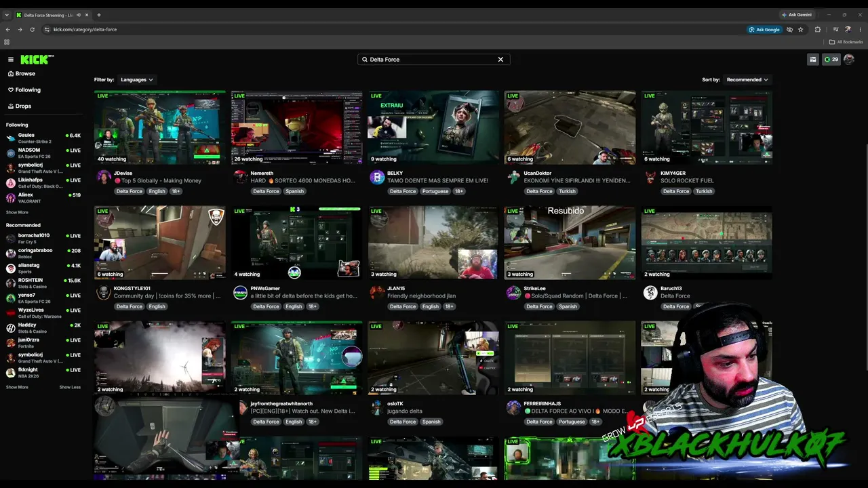Click yenso7 avatar in the sidebar
868x488 pixels.
point(11,298)
